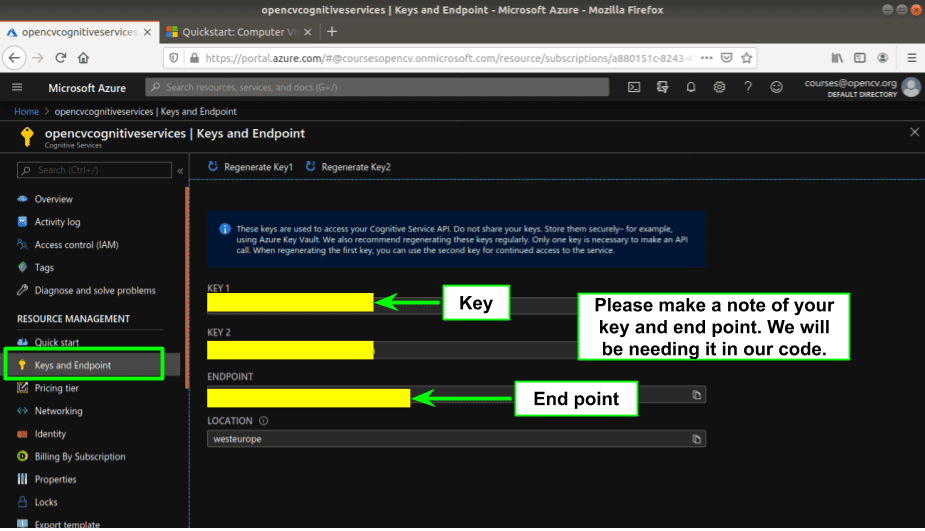Collapse the resource sidebar menu
The width and height of the screenshot is (925, 531).
pyautogui.click(x=181, y=171)
